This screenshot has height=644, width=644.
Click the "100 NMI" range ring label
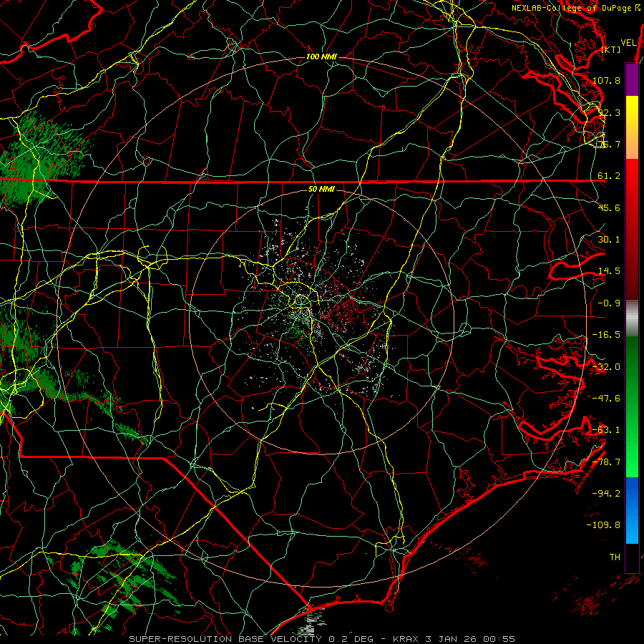(x=321, y=57)
